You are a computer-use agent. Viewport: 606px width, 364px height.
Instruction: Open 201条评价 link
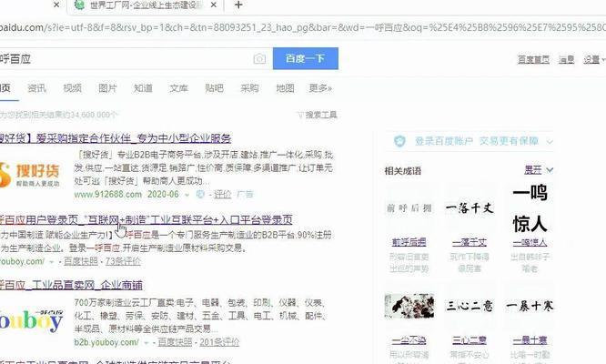(219, 342)
